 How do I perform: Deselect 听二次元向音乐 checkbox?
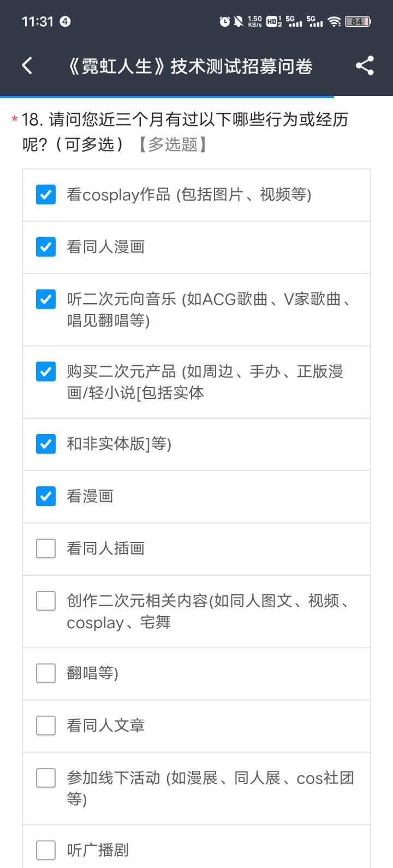coord(46,299)
